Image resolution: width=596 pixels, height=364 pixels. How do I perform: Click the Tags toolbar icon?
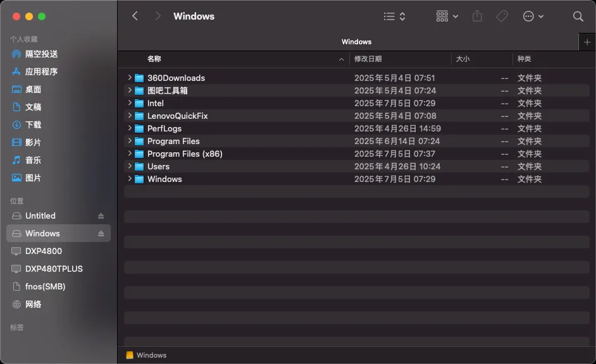502,16
